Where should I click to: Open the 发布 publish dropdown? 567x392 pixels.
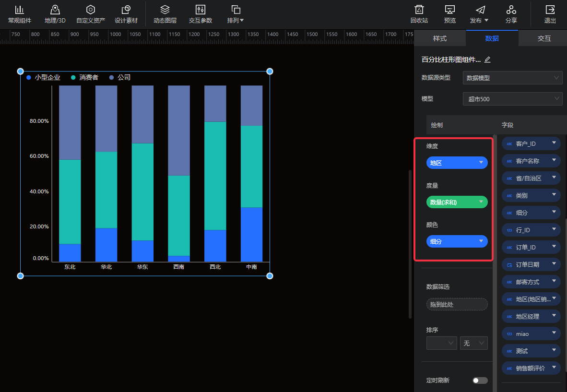480,14
